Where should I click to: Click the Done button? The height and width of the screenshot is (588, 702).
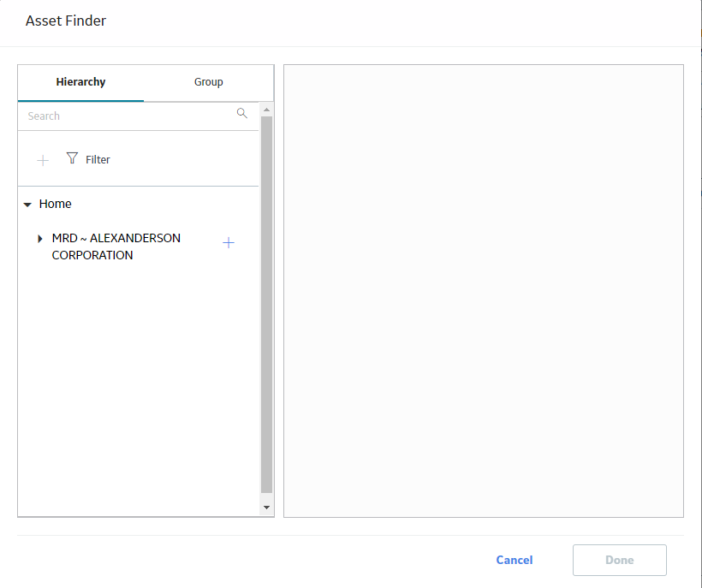click(620, 560)
